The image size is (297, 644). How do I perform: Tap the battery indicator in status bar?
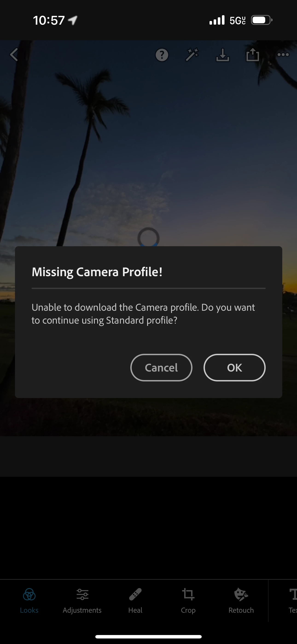[x=262, y=20]
